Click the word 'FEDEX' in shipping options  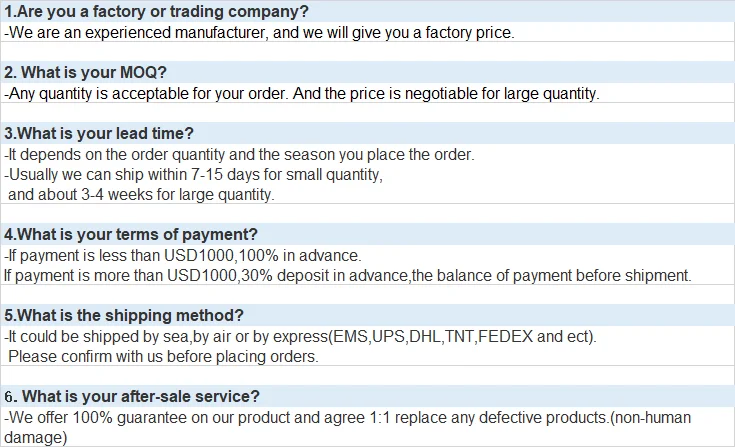pos(506,337)
